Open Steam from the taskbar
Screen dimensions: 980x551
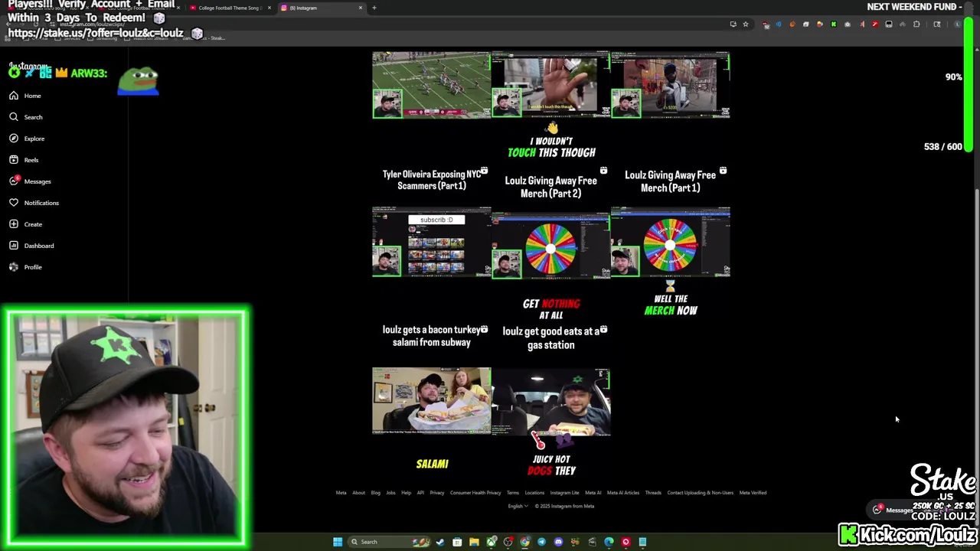(x=440, y=542)
